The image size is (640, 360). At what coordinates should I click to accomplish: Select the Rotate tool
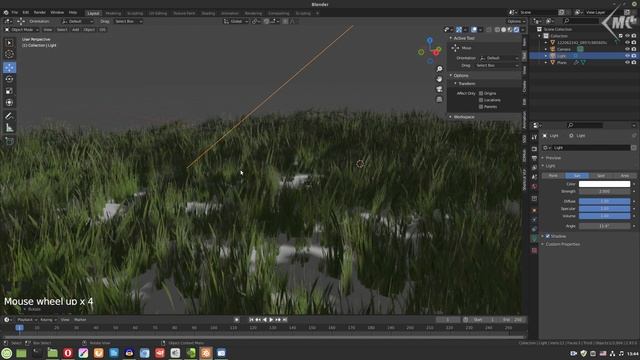(9, 79)
